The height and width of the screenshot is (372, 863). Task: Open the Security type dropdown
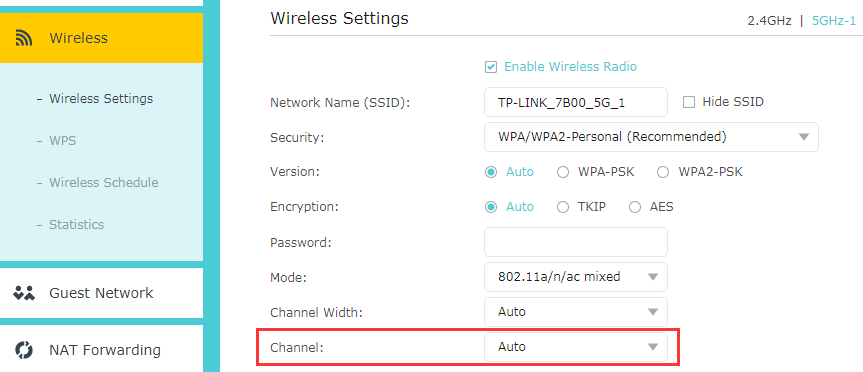pos(651,137)
